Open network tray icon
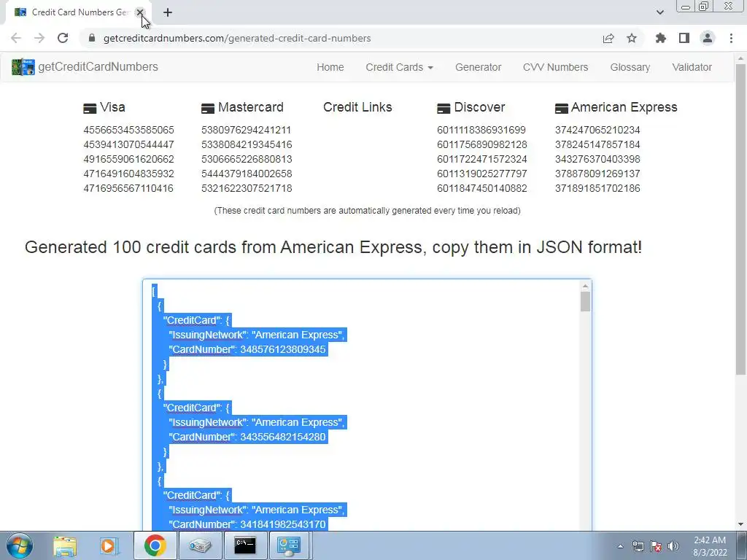The height and width of the screenshot is (560, 747). [638, 546]
